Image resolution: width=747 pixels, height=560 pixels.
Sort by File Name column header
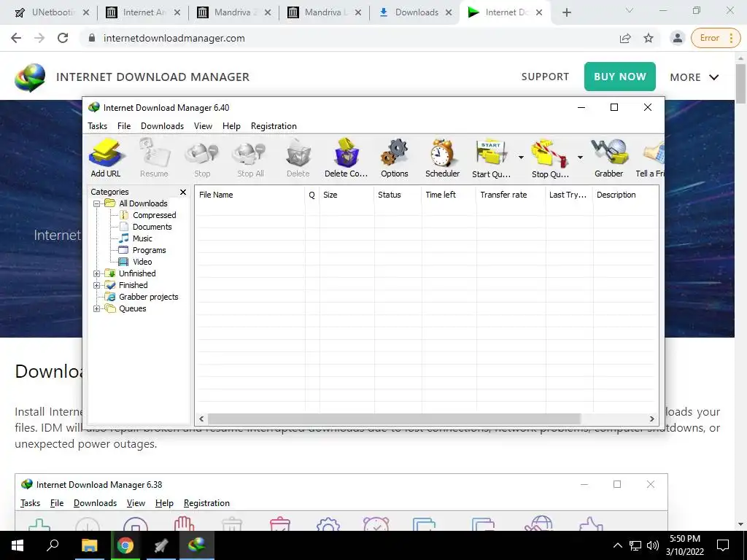click(x=249, y=195)
